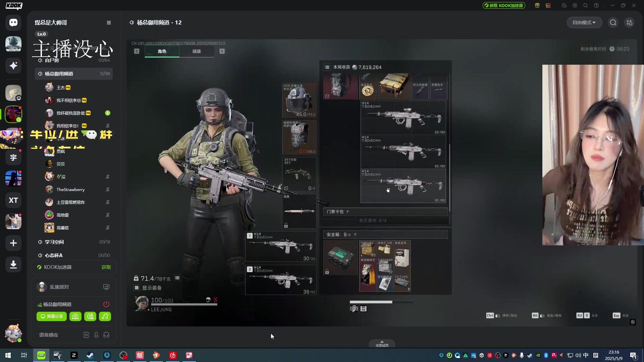The height and width of the screenshot is (362, 644).
Task: Open clock showing 23:16 in taskbar
Action: coord(614,355)
